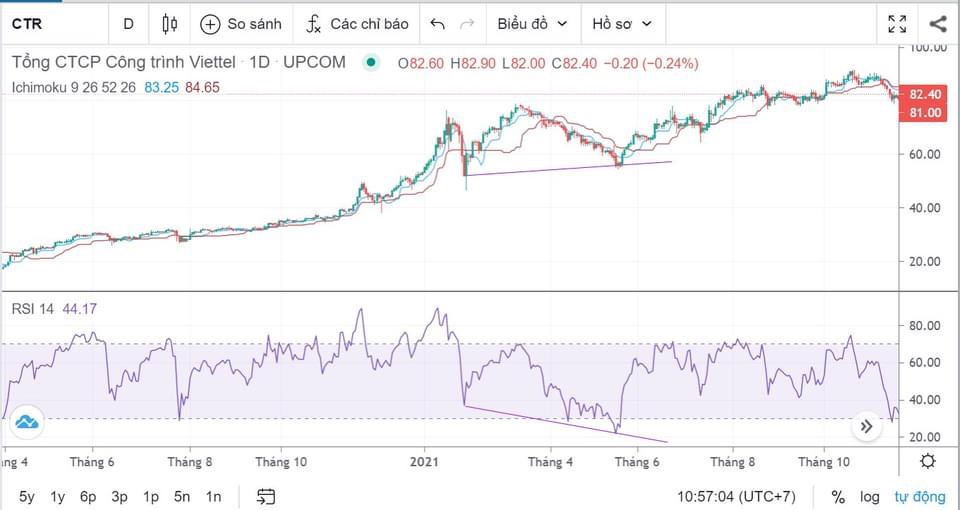Click the 82.40 current price label
This screenshot has height=510, width=960.
(924, 95)
